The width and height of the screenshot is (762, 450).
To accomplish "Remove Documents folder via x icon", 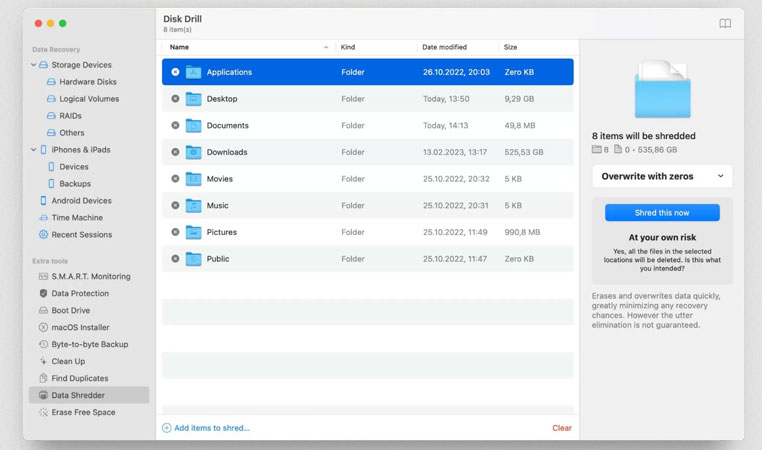I will (x=175, y=125).
